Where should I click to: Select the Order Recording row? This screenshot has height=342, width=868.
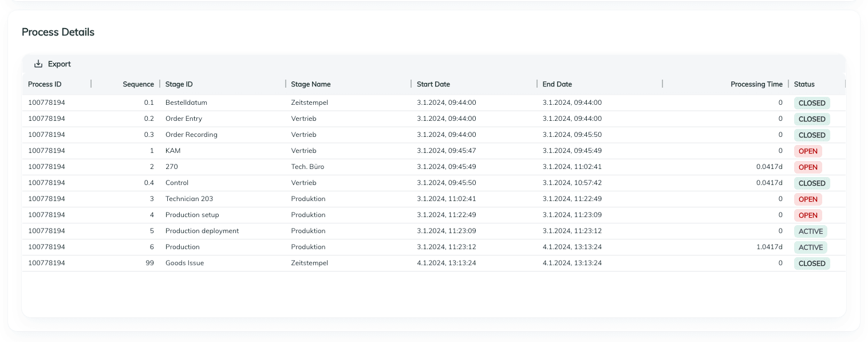coord(191,135)
